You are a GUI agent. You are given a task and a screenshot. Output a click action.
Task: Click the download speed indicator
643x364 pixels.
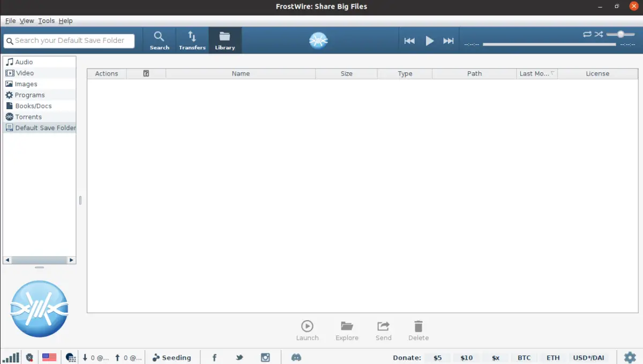pos(96,358)
